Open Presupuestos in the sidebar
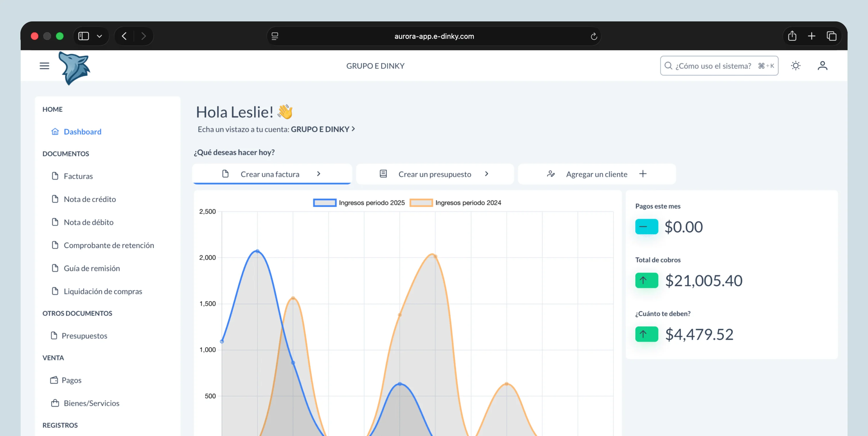The width and height of the screenshot is (868, 436). point(84,335)
